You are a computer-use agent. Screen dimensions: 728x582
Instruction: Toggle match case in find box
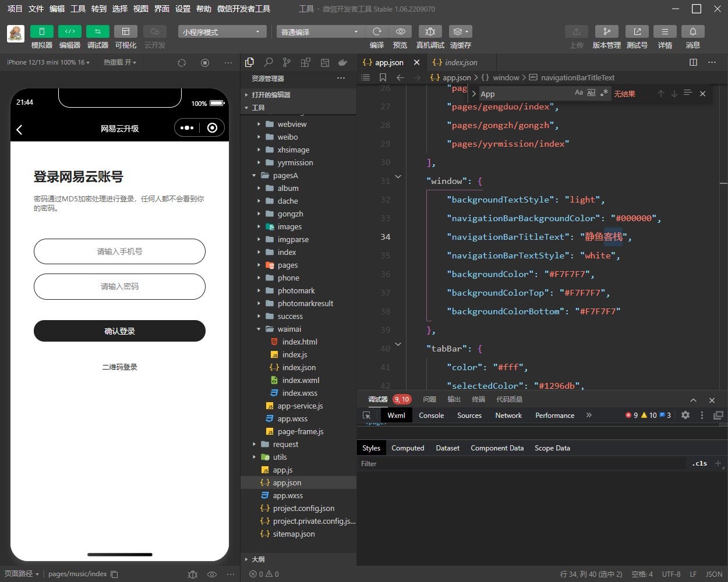click(578, 93)
